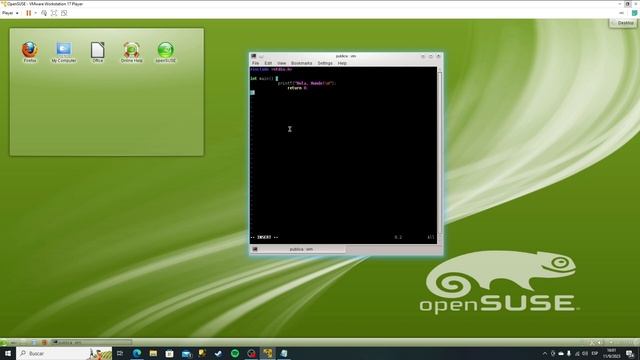Screen dimensions: 640x360
Task: Open Steam from taskbar
Action: [x=218, y=353]
